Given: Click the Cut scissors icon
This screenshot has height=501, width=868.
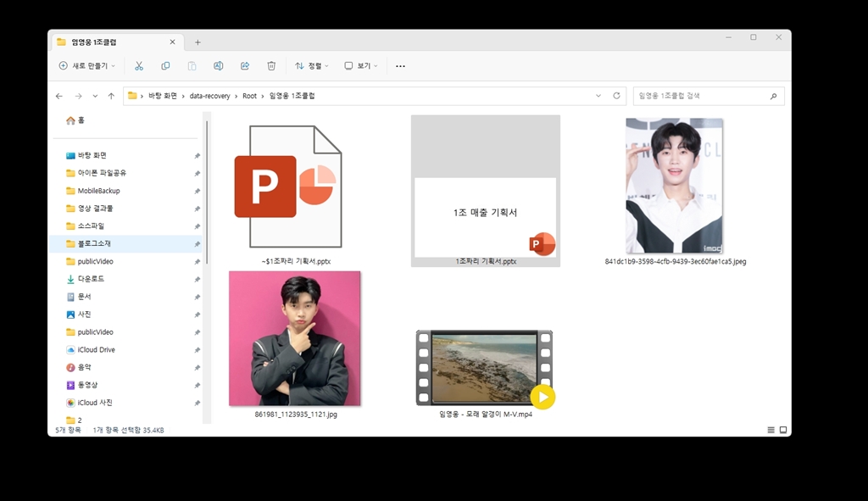Looking at the screenshot, I should tap(139, 66).
